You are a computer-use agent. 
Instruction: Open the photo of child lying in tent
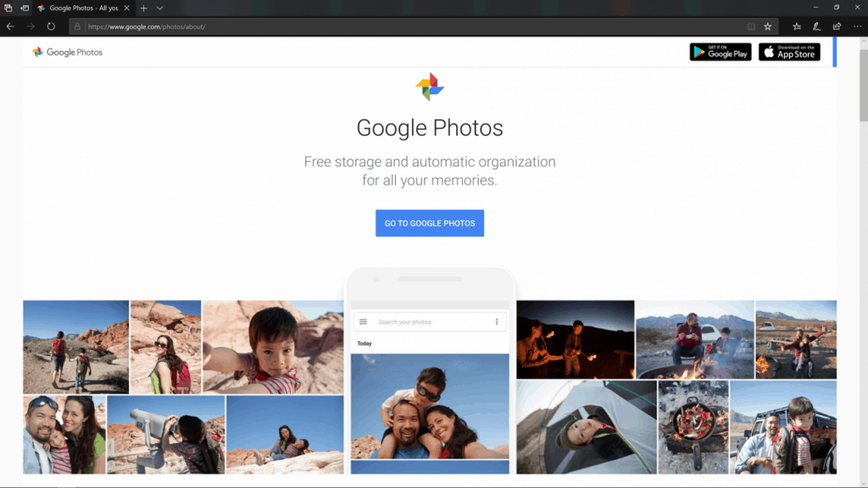coord(587,427)
